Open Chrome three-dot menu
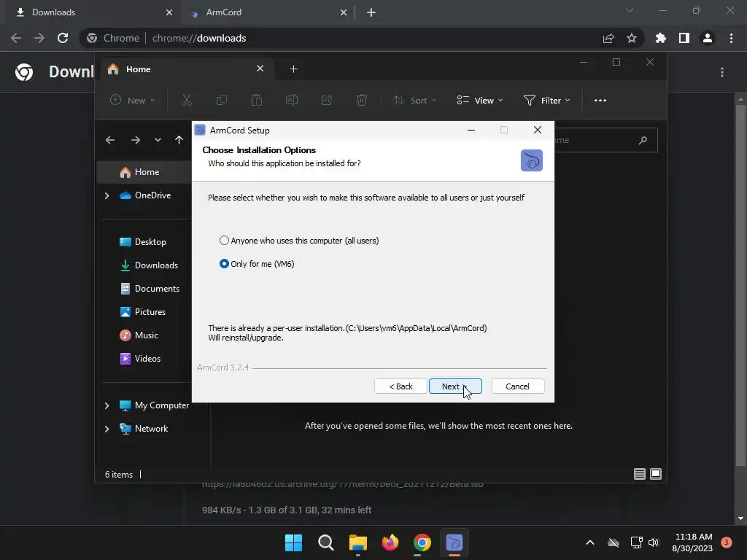Viewport: 747px width, 560px height. 731,38
